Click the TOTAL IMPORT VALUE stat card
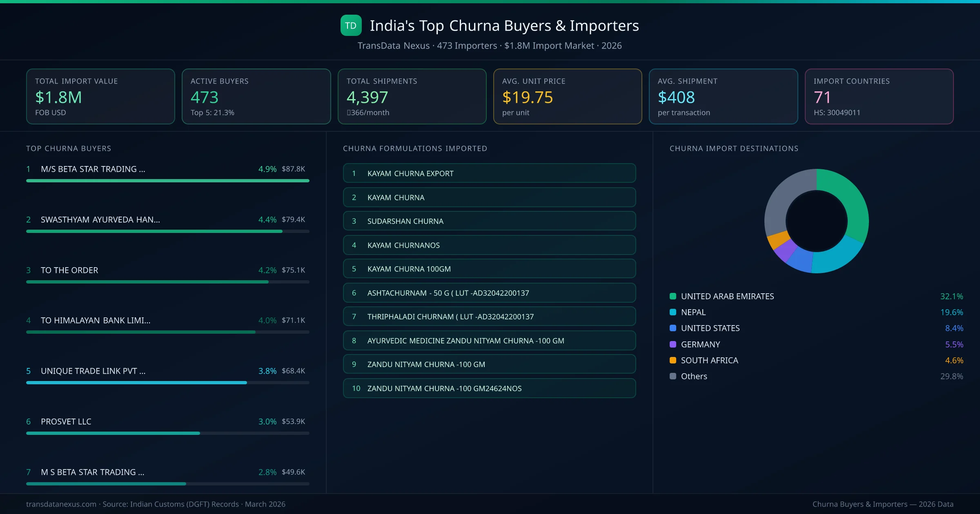Image resolution: width=980 pixels, height=514 pixels. point(100,96)
